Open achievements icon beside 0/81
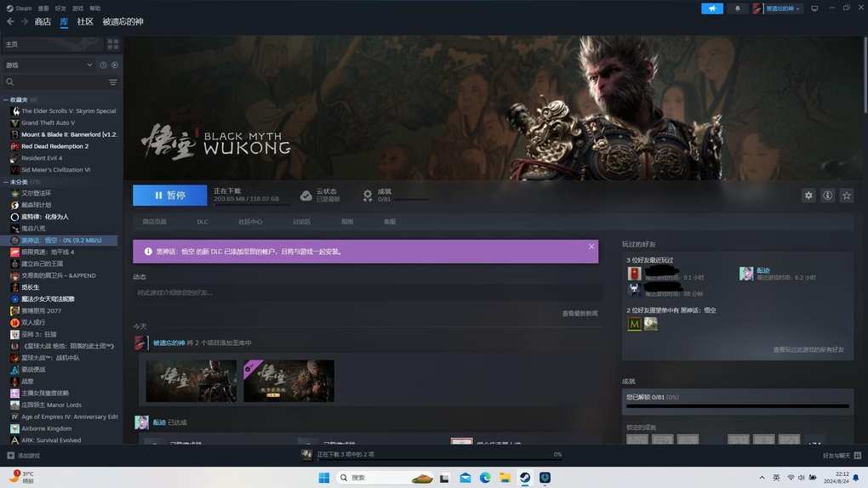The image size is (868, 488). tap(368, 196)
